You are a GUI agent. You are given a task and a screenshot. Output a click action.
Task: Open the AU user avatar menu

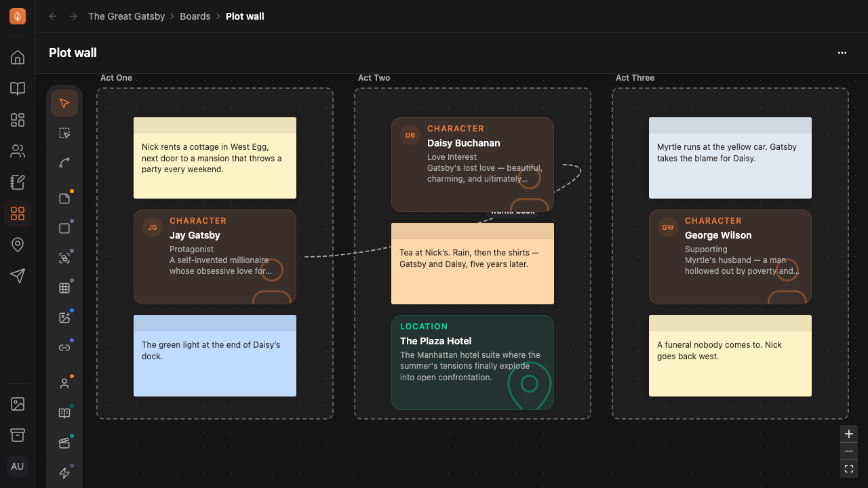click(x=18, y=466)
